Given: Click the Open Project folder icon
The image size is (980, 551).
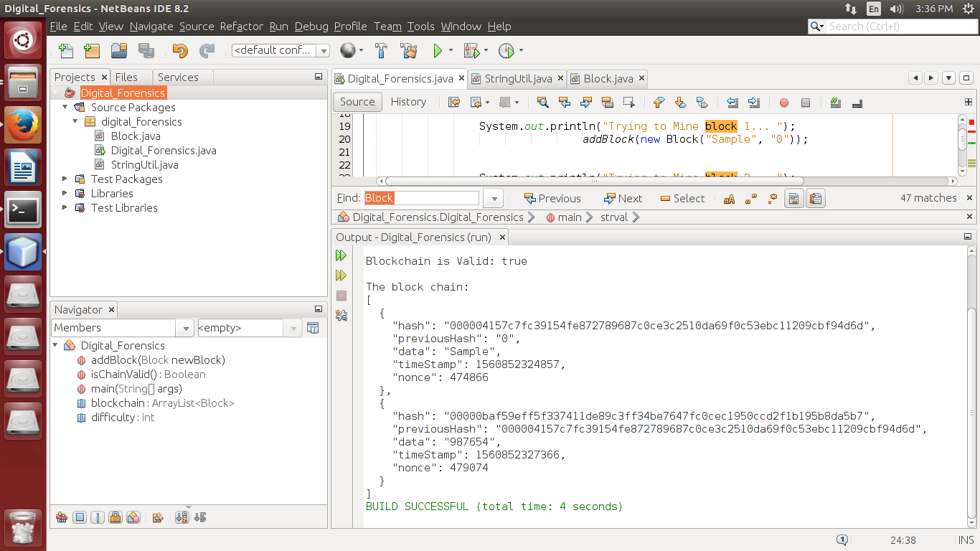Looking at the screenshot, I should (x=120, y=51).
